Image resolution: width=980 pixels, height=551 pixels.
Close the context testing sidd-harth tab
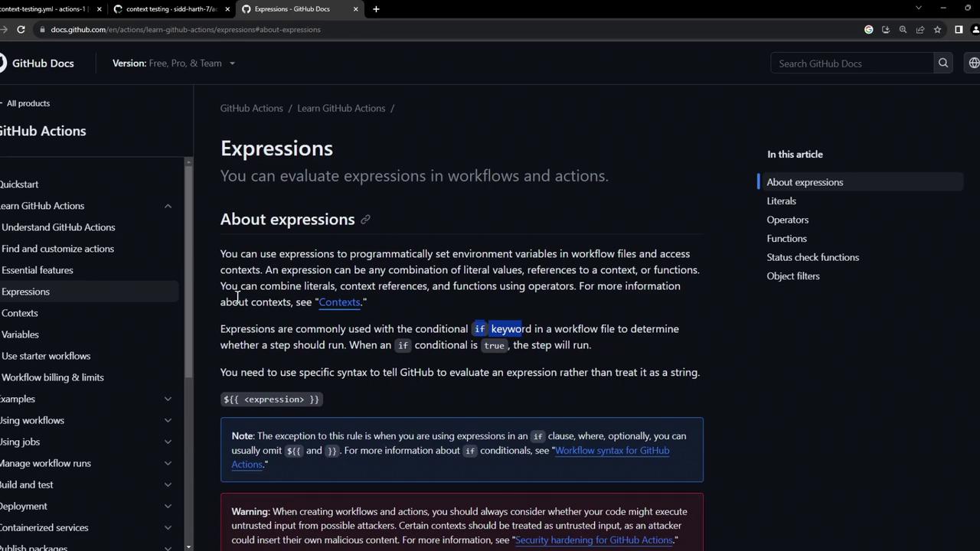[x=227, y=9]
